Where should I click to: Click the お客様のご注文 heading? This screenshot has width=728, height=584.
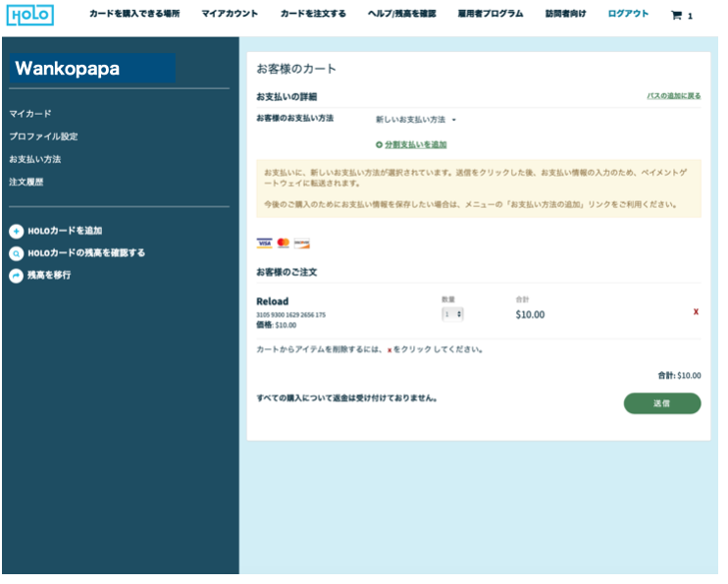286,272
